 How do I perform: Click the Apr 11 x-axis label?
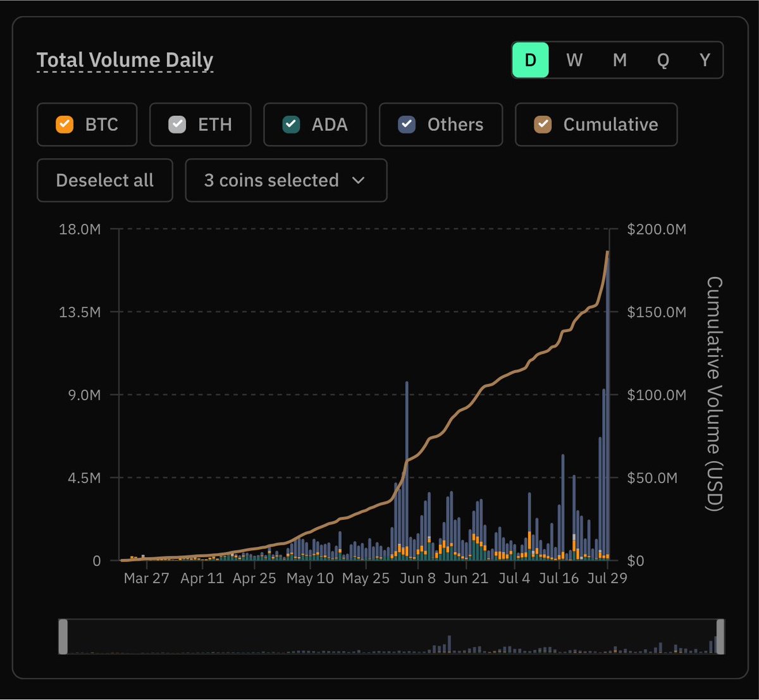coord(202,578)
